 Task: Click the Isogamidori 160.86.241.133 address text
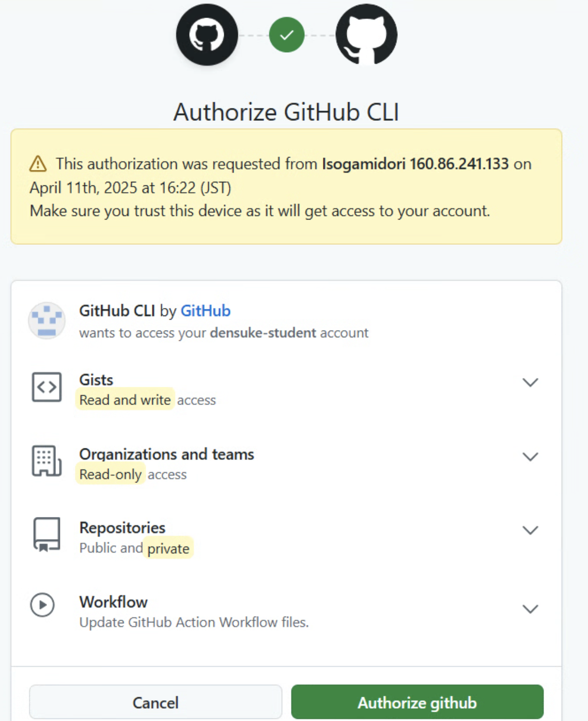(415, 164)
